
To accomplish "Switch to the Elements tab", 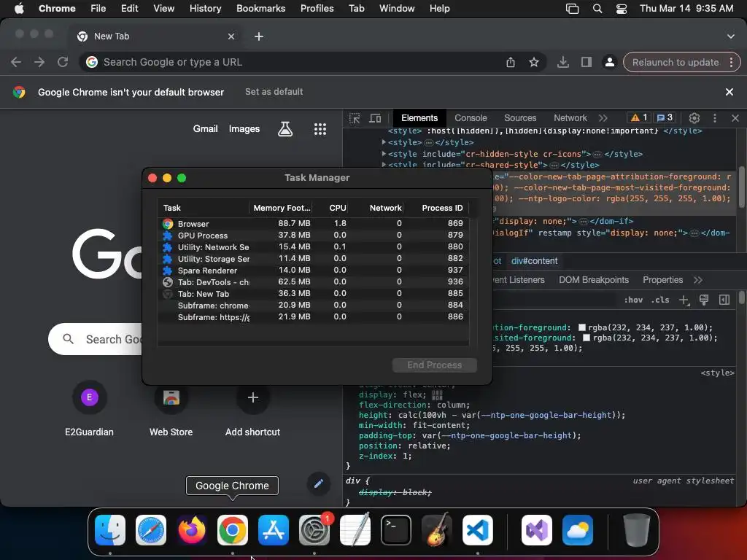I will (419, 118).
